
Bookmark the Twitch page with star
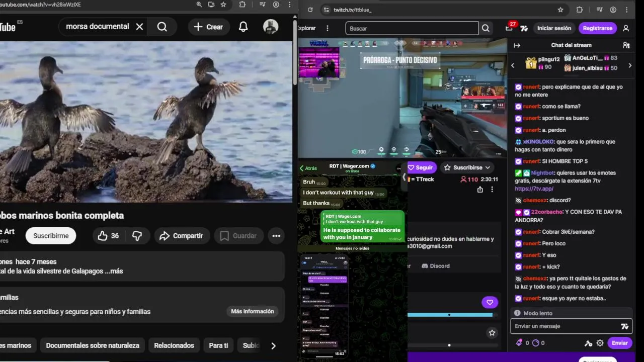coord(560,10)
